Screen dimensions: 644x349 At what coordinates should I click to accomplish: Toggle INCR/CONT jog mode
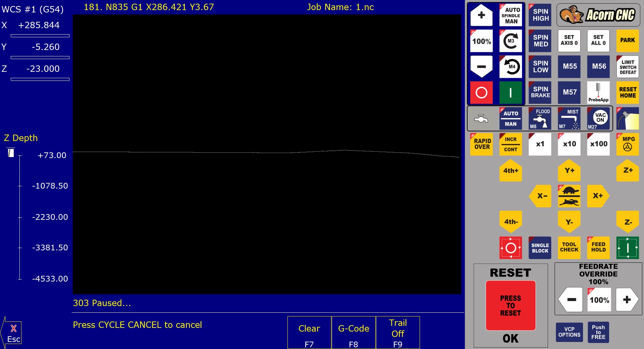click(511, 144)
